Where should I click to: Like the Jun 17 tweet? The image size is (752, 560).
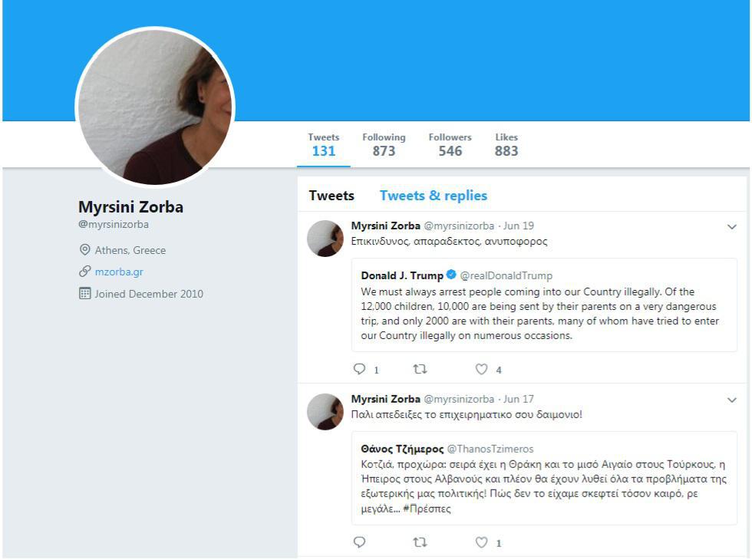tap(481, 542)
